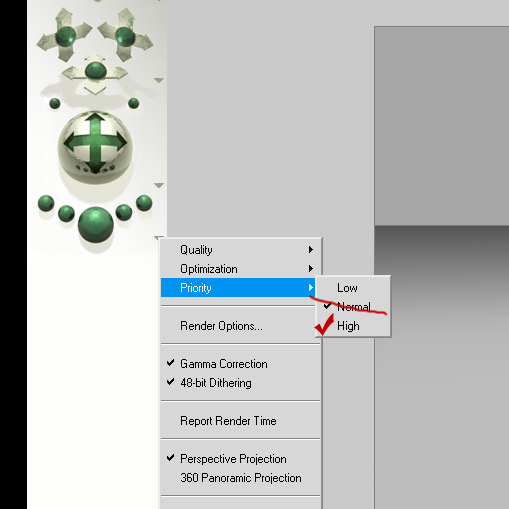
Task: Choose Low priority in submenu
Action: click(353, 288)
